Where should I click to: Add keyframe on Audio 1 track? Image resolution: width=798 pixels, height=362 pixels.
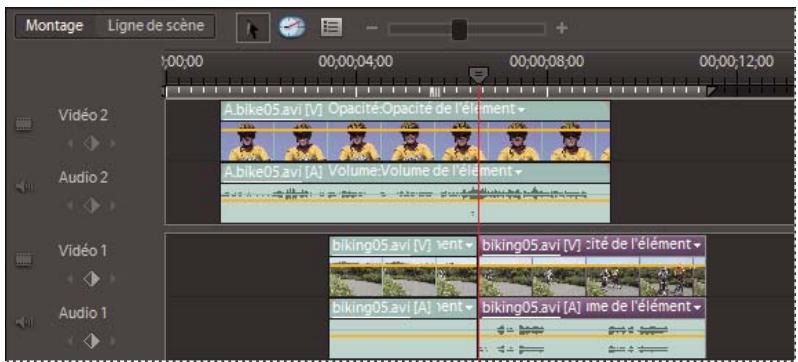point(91,341)
